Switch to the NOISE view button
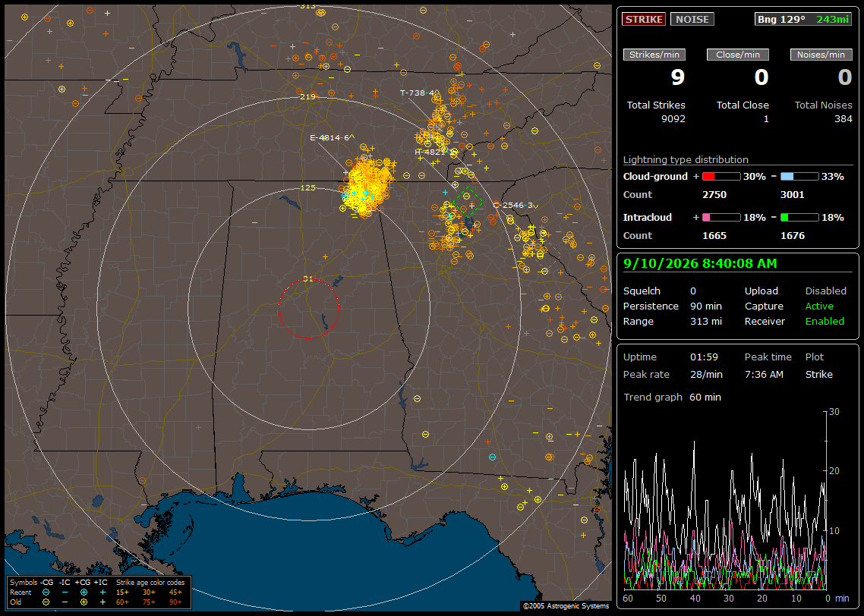The image size is (864, 616). coord(692,19)
